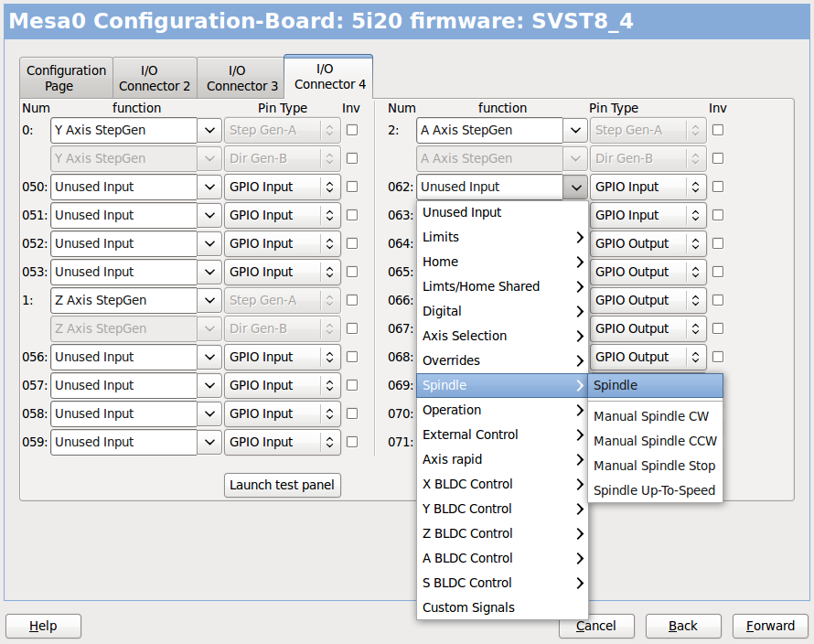Enable the Inv checkbox for pin 2

click(x=717, y=130)
